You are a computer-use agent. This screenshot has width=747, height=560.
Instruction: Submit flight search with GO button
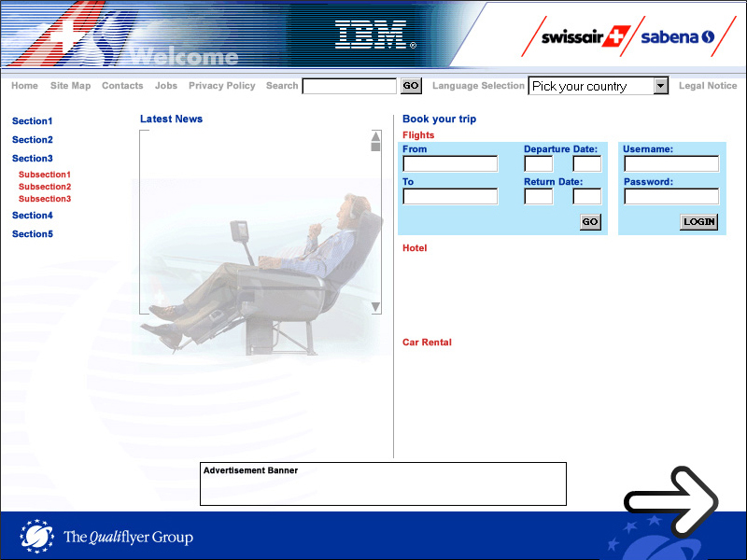click(x=590, y=222)
